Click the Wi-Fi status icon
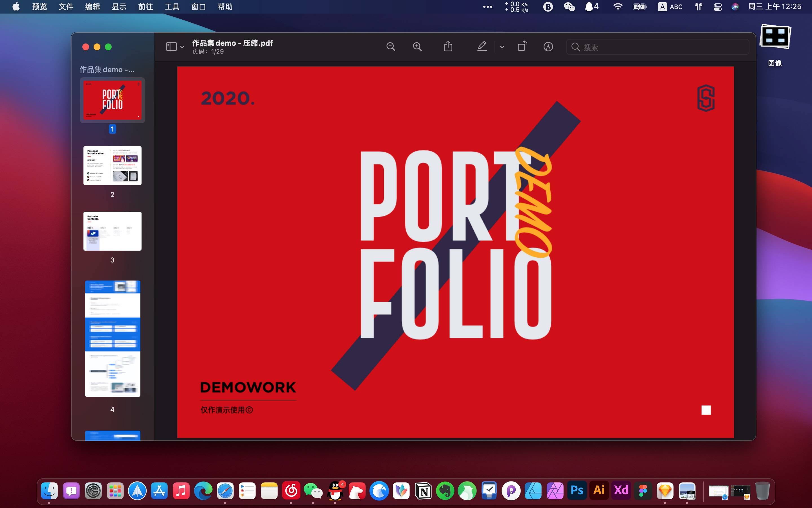The height and width of the screenshot is (508, 812). pos(618,7)
